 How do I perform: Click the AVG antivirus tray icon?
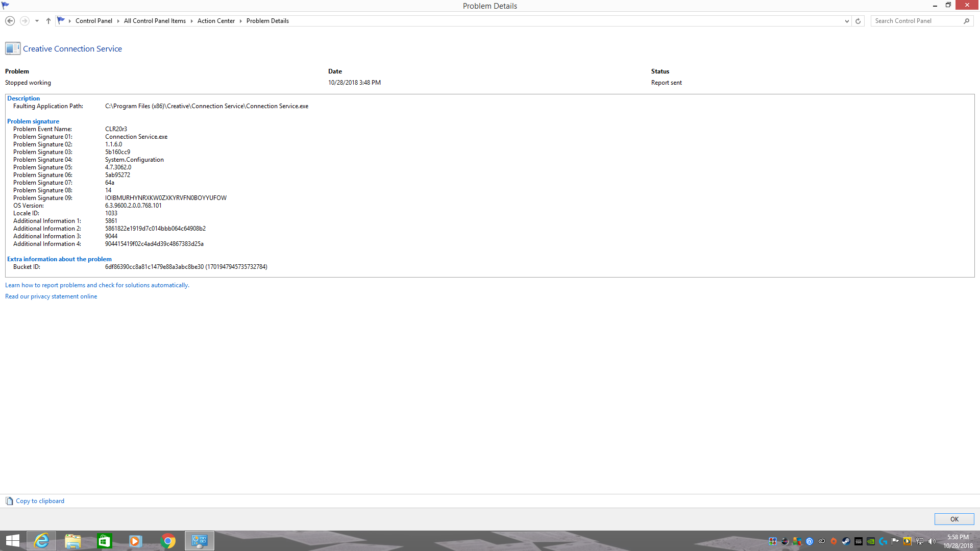click(797, 541)
